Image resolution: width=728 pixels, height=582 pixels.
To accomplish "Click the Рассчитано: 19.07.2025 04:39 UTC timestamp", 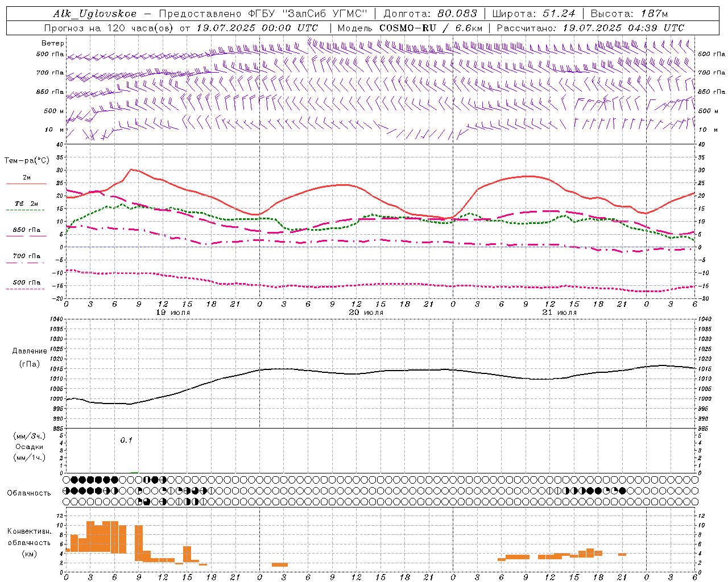I will [590, 28].
